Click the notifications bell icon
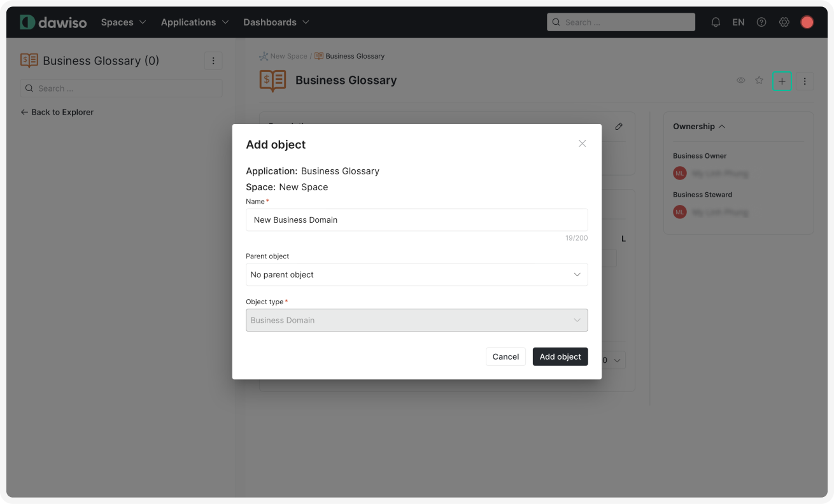This screenshot has height=504, width=834. tap(716, 22)
